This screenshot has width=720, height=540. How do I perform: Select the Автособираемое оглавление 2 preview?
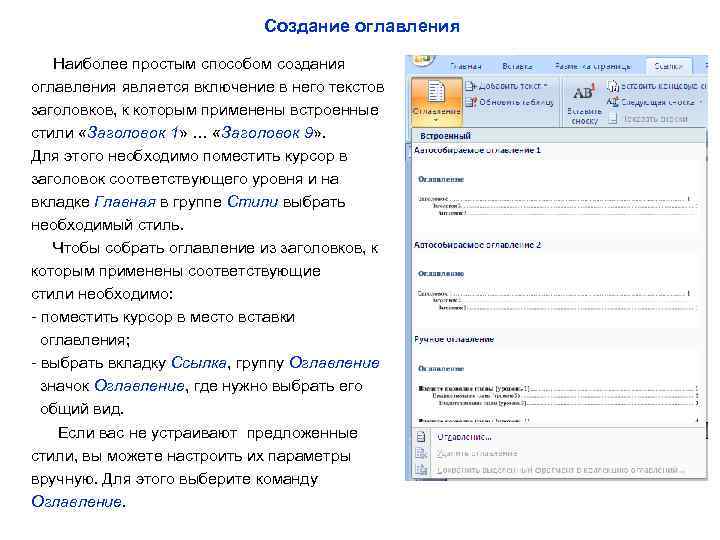tap(556, 285)
